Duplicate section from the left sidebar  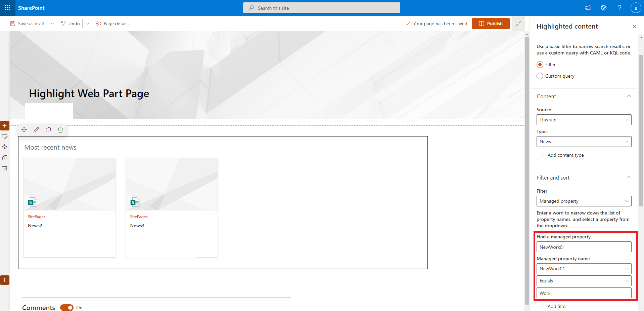(5, 158)
